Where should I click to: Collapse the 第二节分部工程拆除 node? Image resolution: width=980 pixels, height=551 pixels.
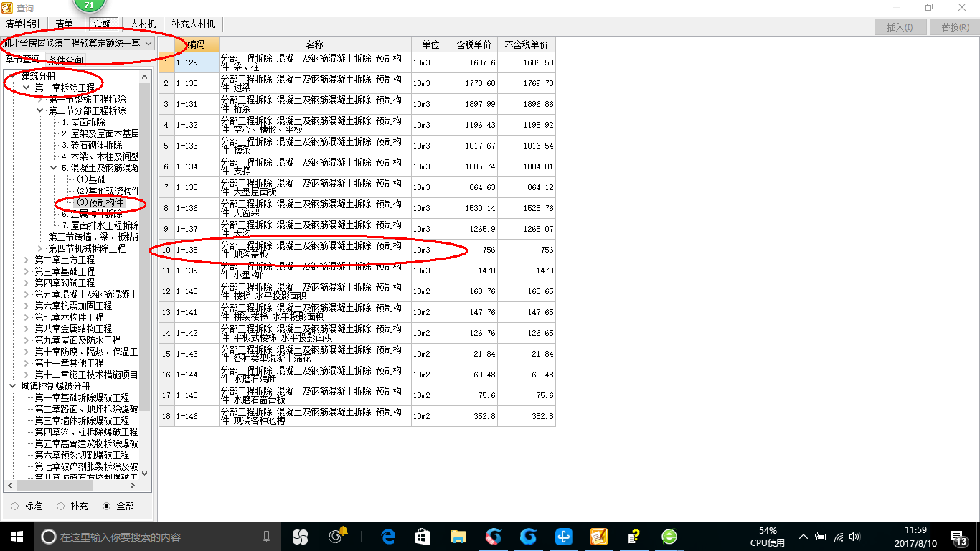(40, 110)
